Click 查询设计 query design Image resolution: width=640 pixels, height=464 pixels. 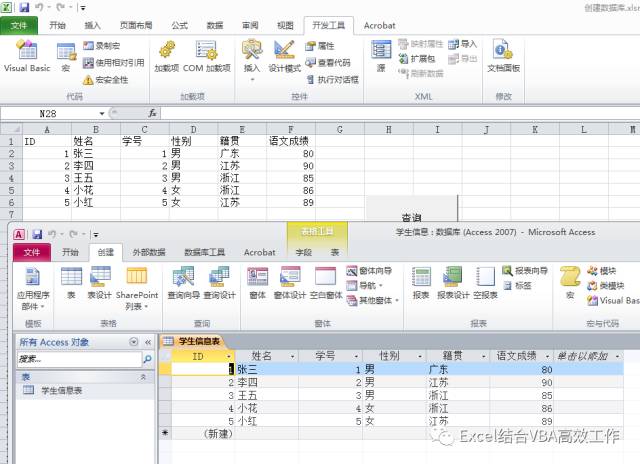coord(220,283)
